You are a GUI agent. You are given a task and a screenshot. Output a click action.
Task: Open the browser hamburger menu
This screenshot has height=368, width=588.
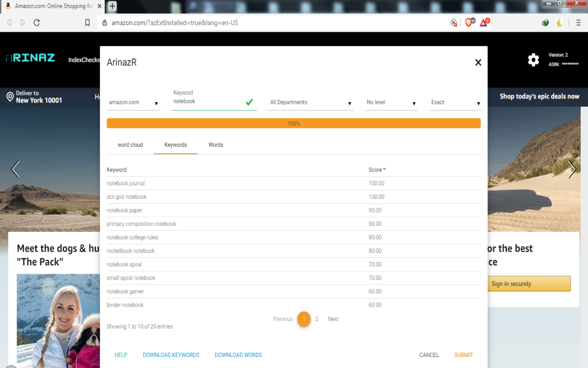(578, 23)
